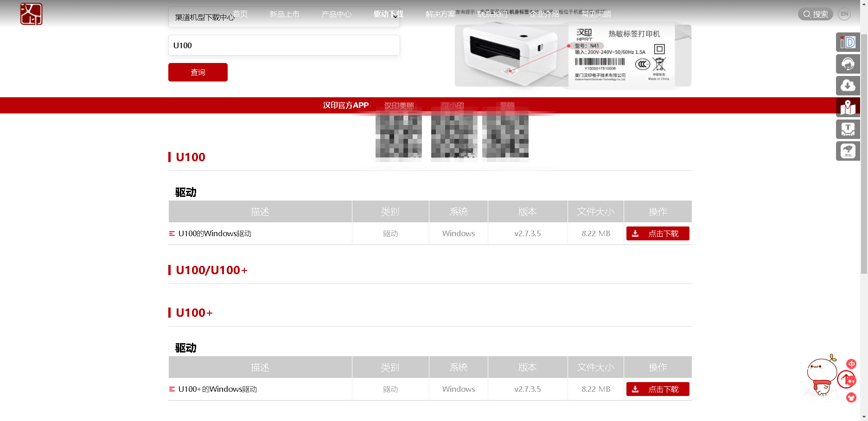Click the model search field containing U100
868x421 pixels.
pyautogui.click(x=284, y=45)
